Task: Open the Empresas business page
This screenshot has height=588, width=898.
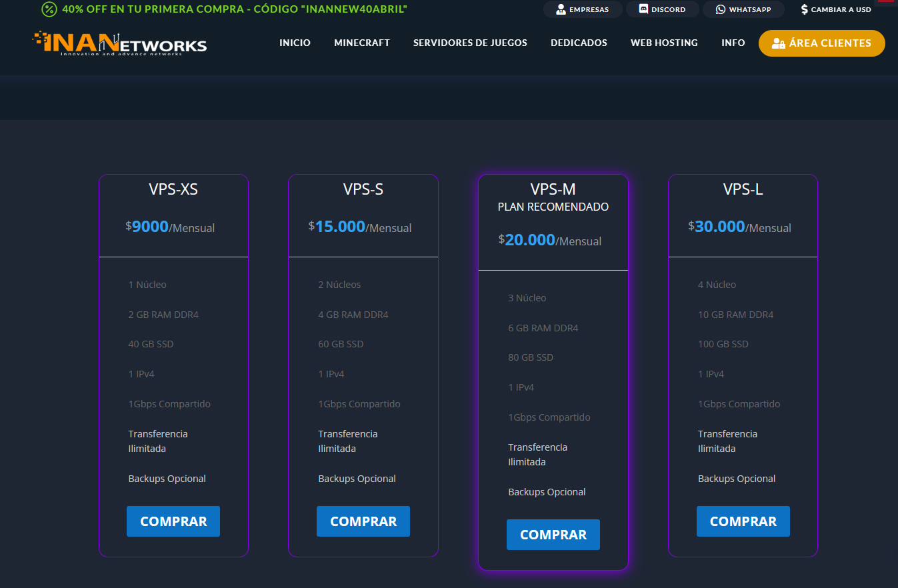Action: pyautogui.click(x=582, y=9)
